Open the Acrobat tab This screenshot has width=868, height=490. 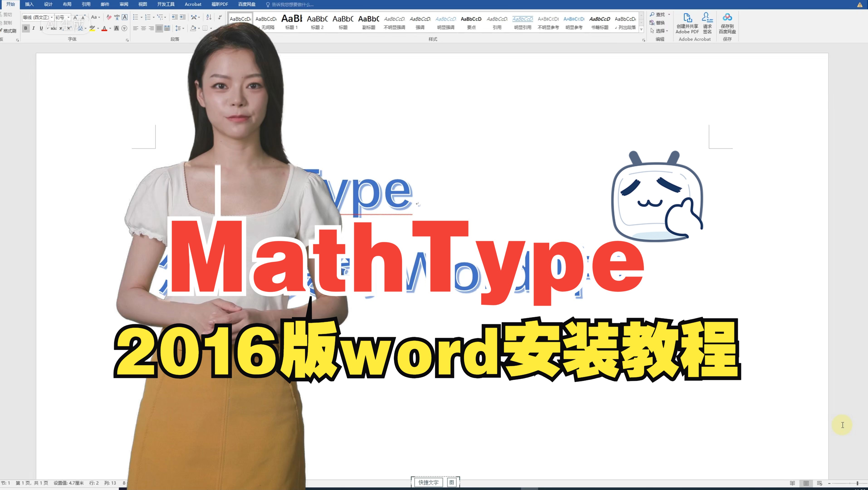pyautogui.click(x=193, y=4)
